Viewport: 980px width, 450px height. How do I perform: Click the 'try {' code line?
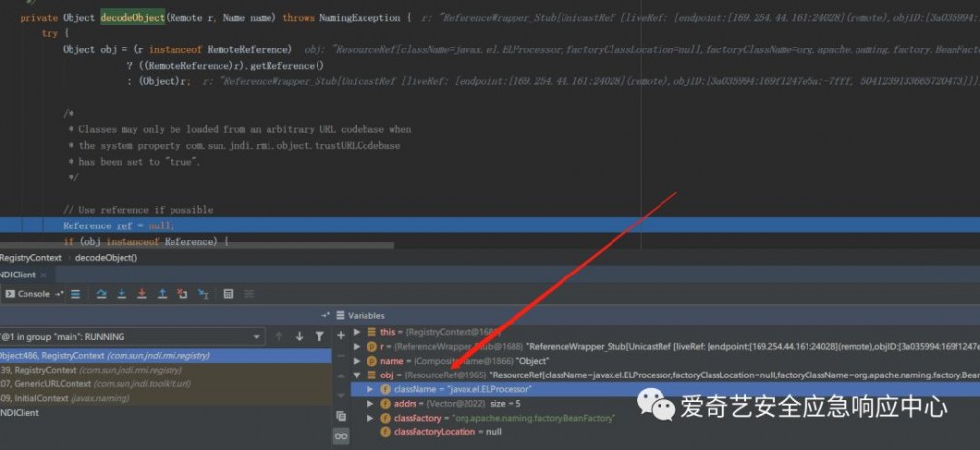[56, 33]
